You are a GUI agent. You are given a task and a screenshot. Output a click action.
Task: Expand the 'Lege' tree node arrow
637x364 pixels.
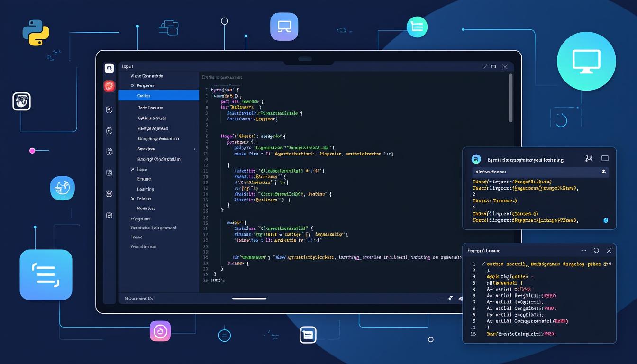(133, 169)
